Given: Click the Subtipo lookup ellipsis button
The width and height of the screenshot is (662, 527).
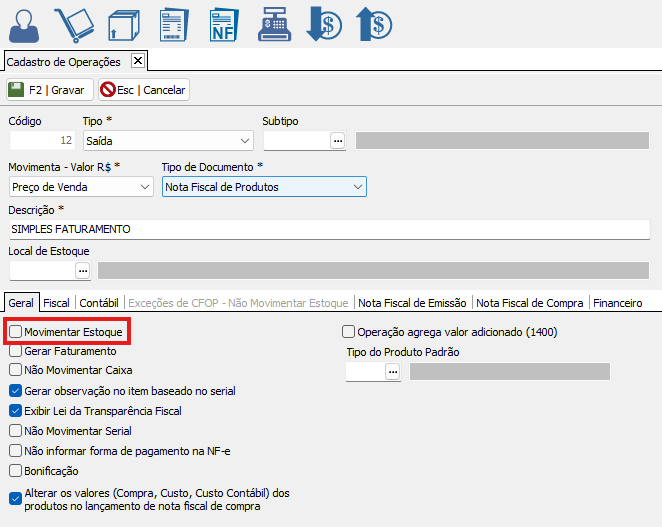Looking at the screenshot, I should [338, 141].
